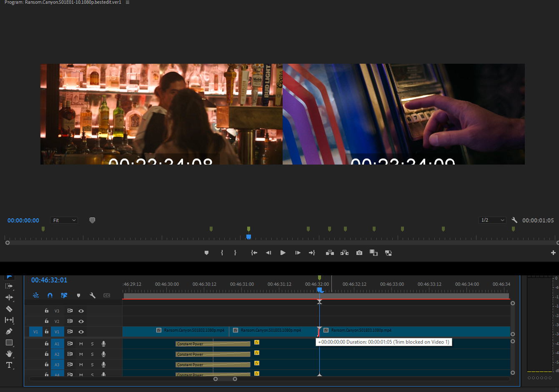Click the Export Frame camera icon
Viewport: 559px width, 392px height.
pyautogui.click(x=359, y=253)
